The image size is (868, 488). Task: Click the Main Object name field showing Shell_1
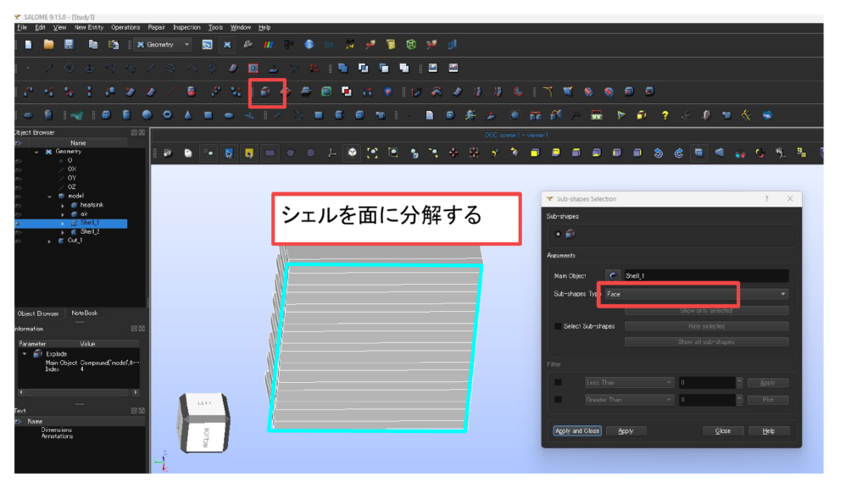click(705, 276)
